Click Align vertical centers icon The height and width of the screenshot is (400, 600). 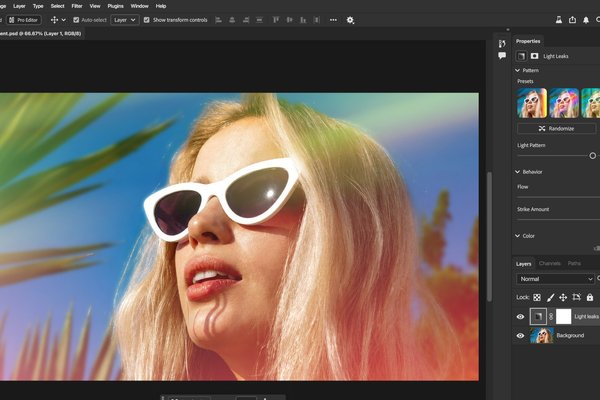pyautogui.click(x=289, y=20)
